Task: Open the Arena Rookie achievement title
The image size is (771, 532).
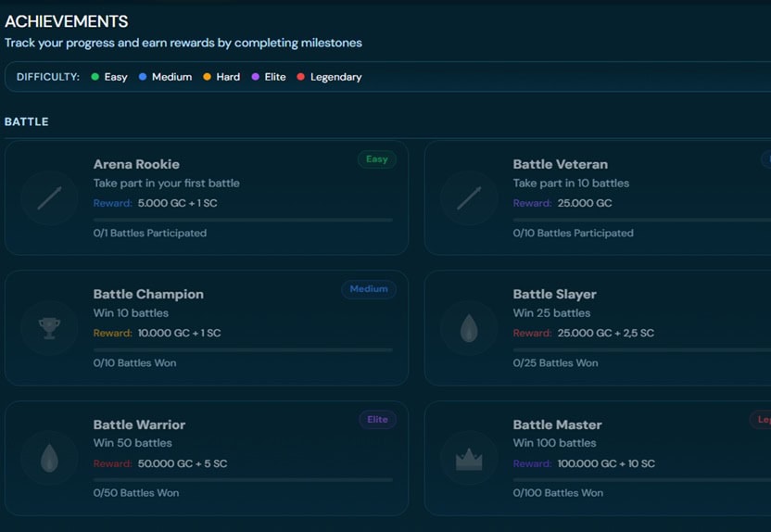Action: 136,164
